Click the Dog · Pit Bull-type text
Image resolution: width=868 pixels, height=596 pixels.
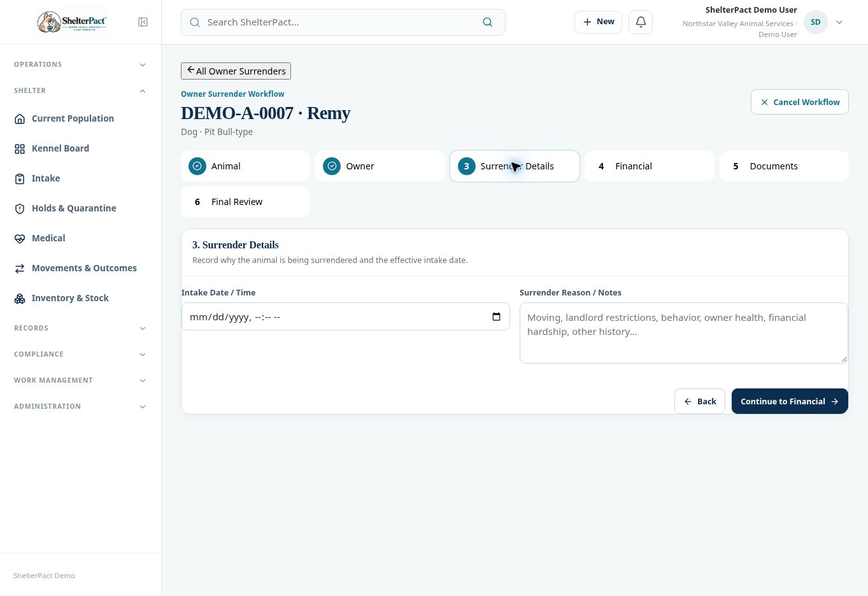(x=217, y=132)
